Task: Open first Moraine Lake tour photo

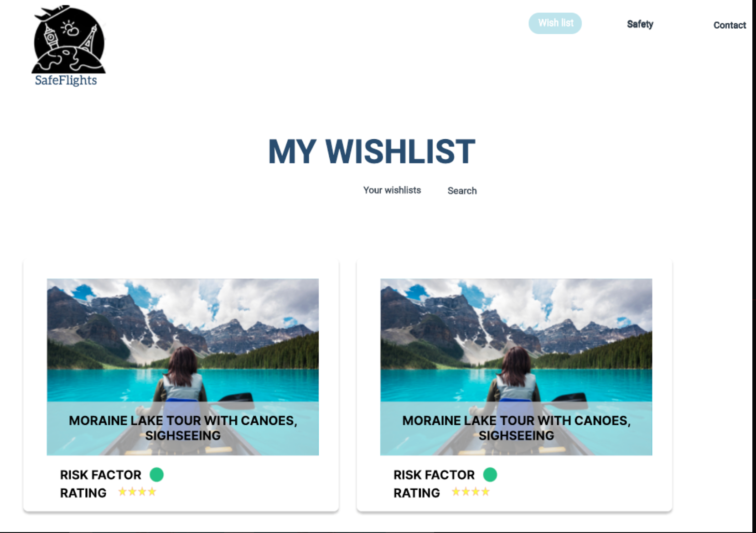Action: point(183,340)
